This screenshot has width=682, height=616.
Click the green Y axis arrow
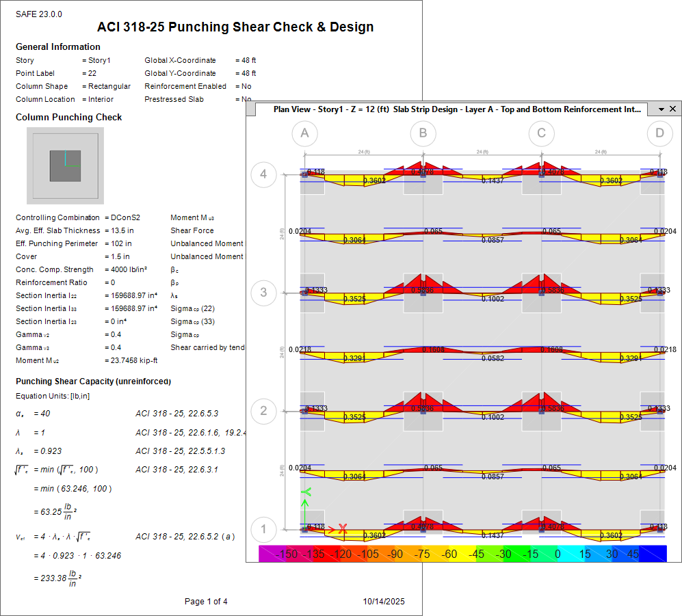pyautogui.click(x=305, y=494)
